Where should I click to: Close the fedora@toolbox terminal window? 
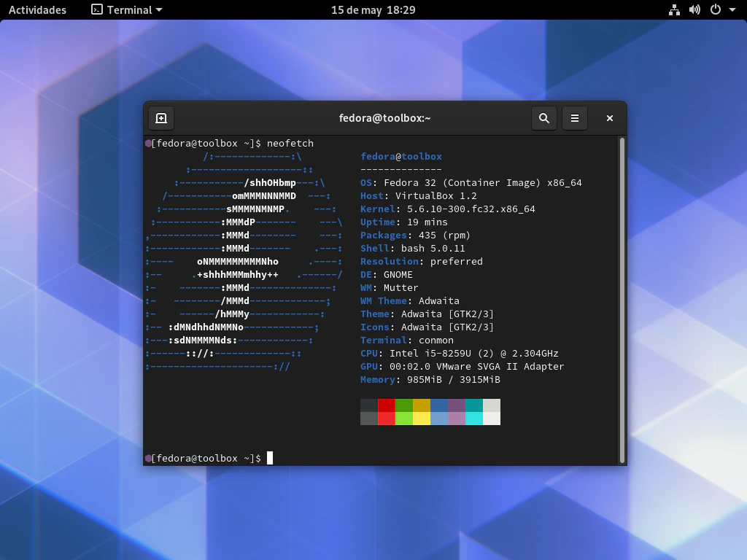click(610, 118)
